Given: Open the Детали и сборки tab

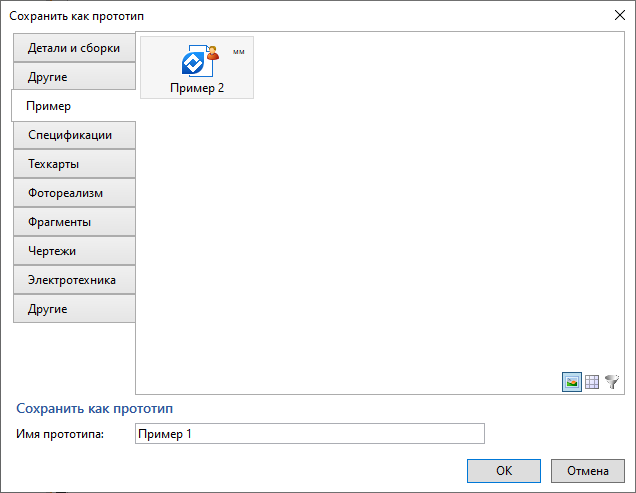Looking at the screenshot, I should coord(74,48).
